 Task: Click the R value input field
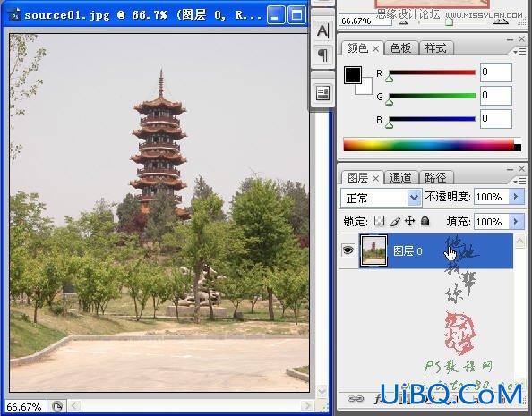point(495,72)
